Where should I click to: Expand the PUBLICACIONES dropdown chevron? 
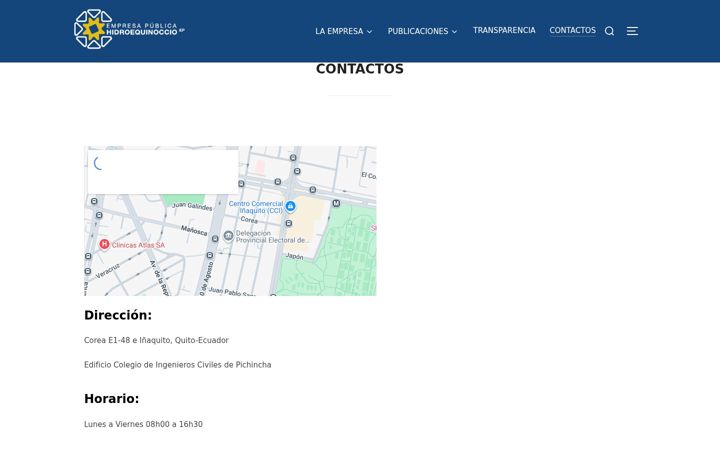pos(454,32)
